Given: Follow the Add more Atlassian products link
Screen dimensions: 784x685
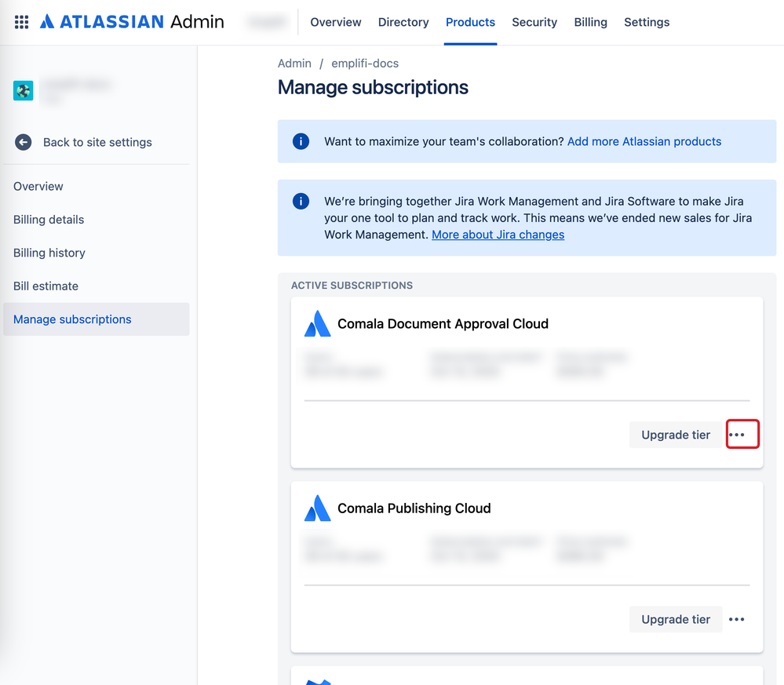Looking at the screenshot, I should pos(644,141).
